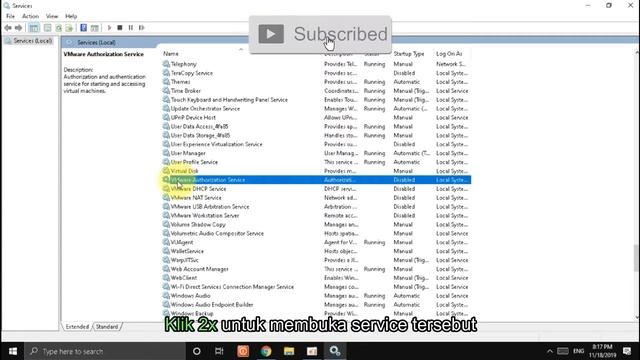Open Properties via the toolbar icon
The image size is (640, 360).
47,28
